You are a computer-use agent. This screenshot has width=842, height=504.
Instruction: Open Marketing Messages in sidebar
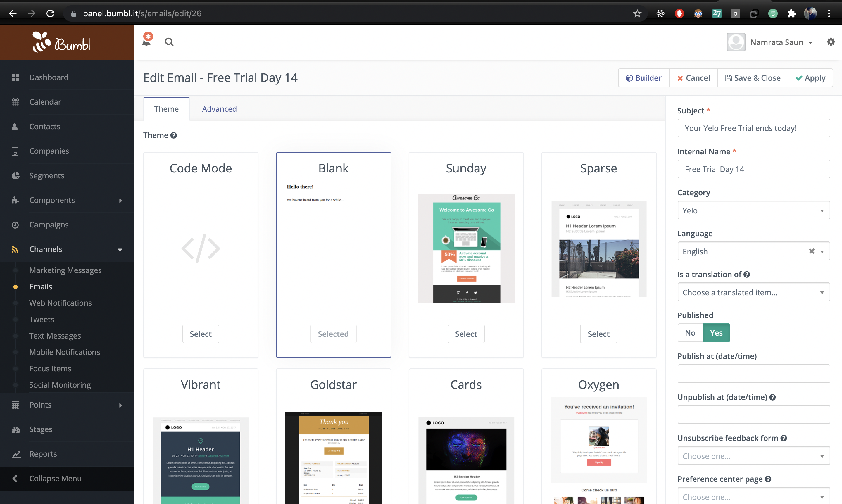point(65,270)
